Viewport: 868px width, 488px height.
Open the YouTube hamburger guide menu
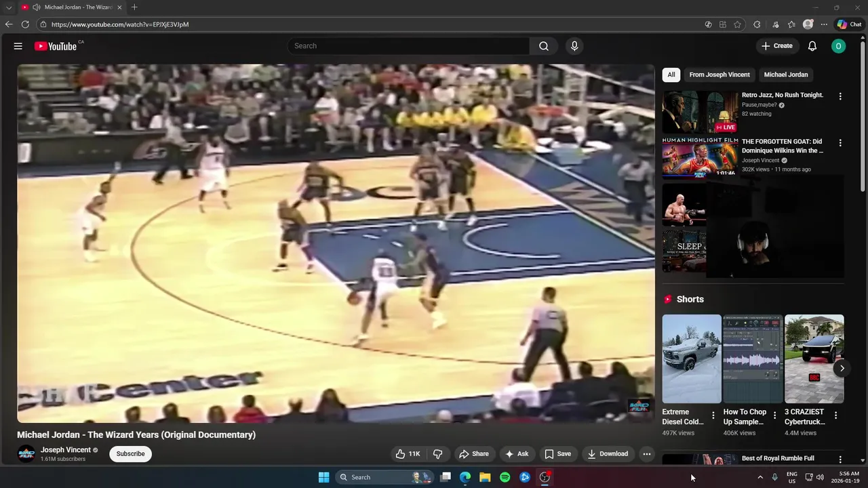point(18,46)
